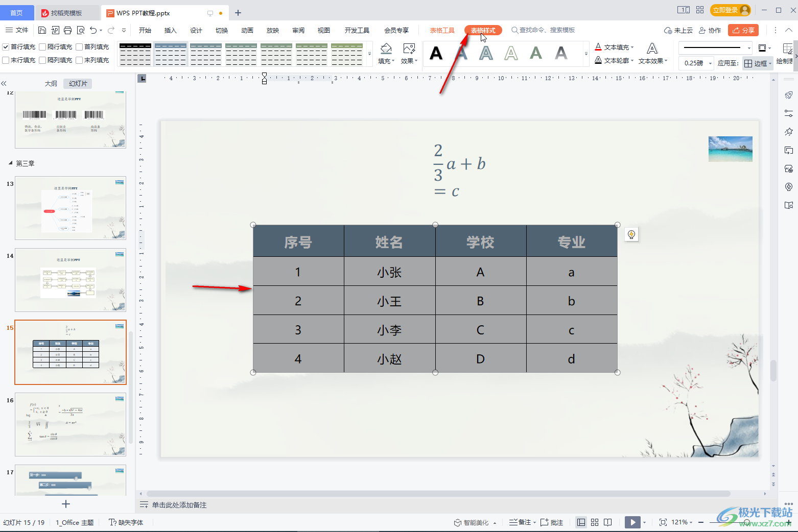Open the table Fill (填充) bucket tool
This screenshot has width=798, height=532.
386,54
